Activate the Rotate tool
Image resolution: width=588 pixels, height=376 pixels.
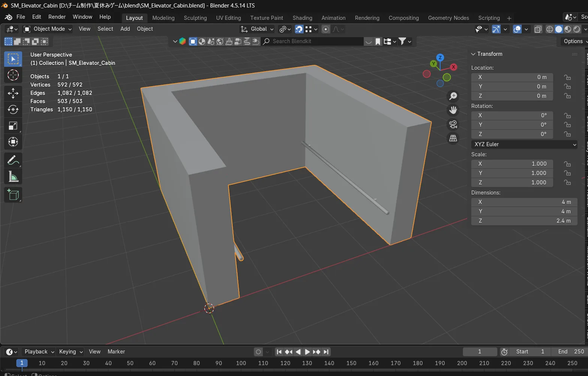13,109
